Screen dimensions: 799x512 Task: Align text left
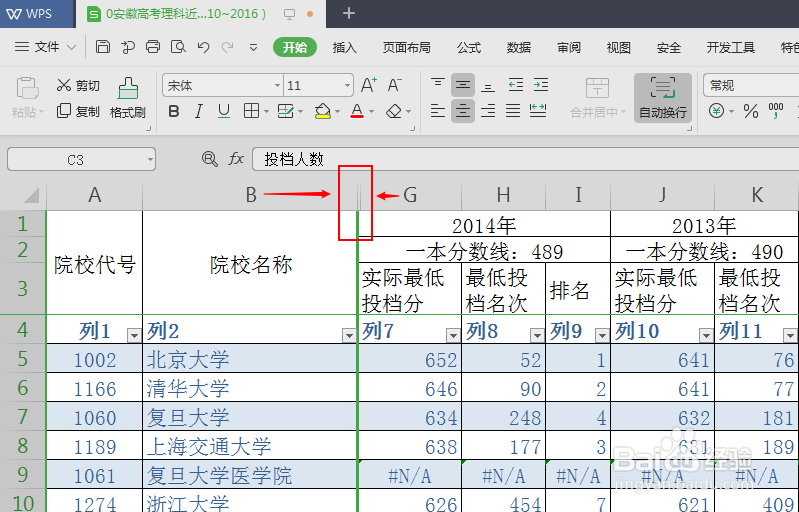[438, 111]
